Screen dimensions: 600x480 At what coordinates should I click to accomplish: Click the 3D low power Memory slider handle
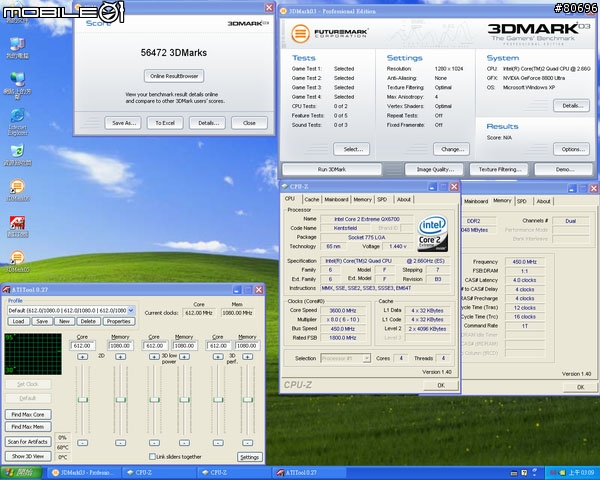coord(184,400)
